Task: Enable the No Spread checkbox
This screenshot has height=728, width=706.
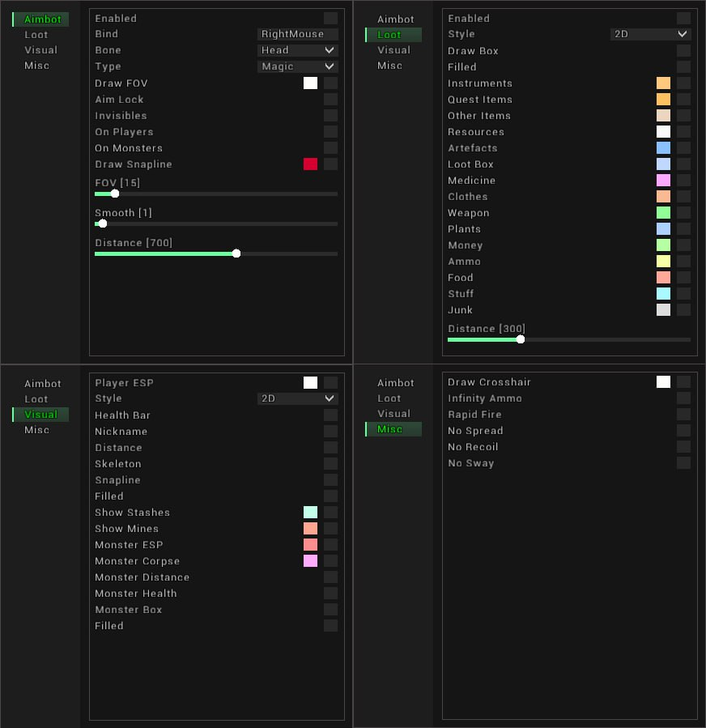Action: [683, 430]
